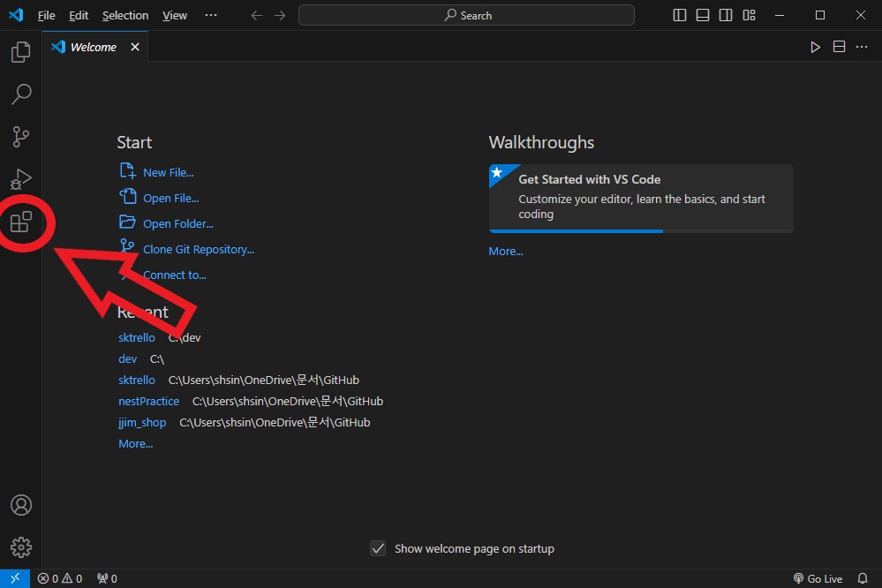Open the View menu
Image resolution: width=882 pixels, height=588 pixels.
point(175,15)
